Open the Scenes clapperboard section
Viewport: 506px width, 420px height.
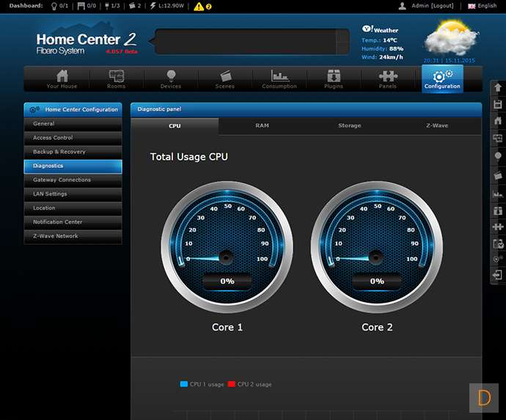click(225, 79)
